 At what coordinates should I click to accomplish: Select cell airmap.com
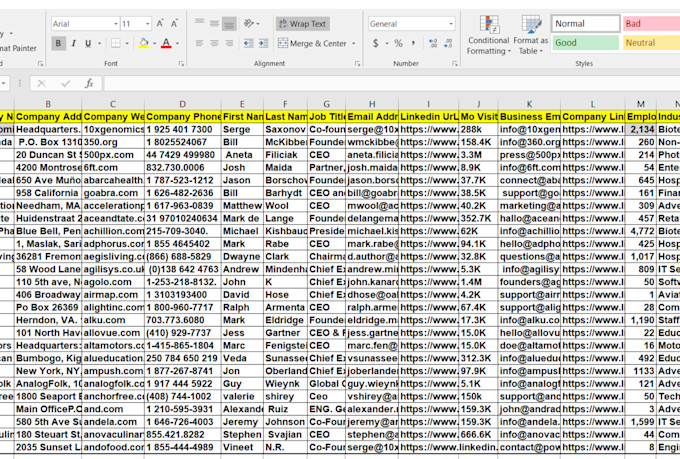[113, 295]
